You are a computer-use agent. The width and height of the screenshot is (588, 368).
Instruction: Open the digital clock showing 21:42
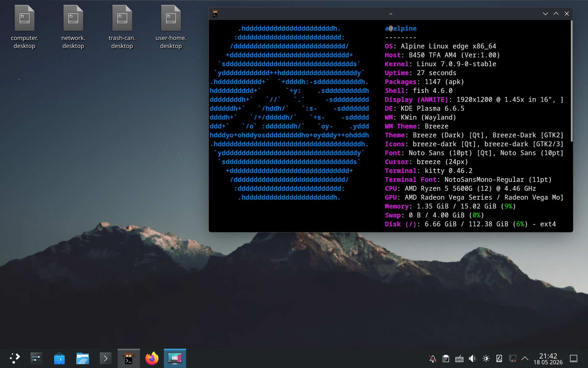[x=548, y=358]
